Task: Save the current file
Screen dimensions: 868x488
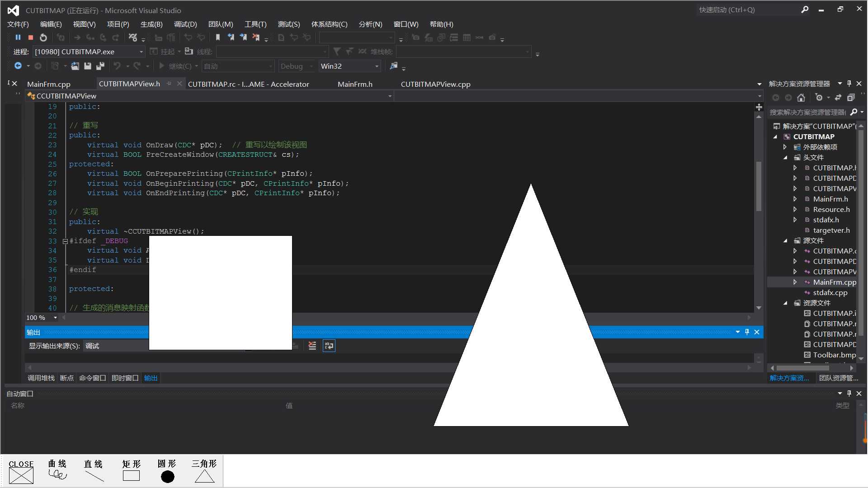Action: tap(88, 66)
